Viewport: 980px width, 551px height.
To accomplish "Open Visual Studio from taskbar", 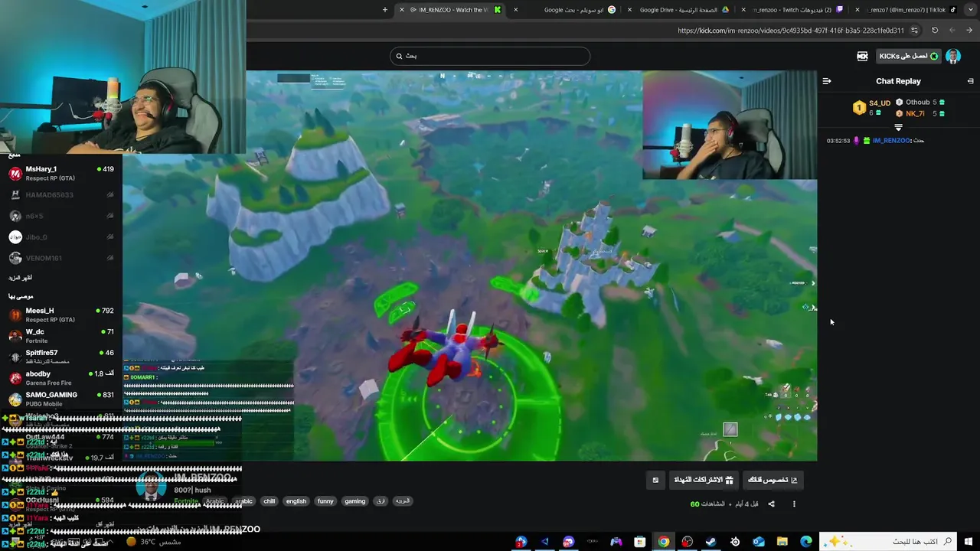I will (545, 542).
